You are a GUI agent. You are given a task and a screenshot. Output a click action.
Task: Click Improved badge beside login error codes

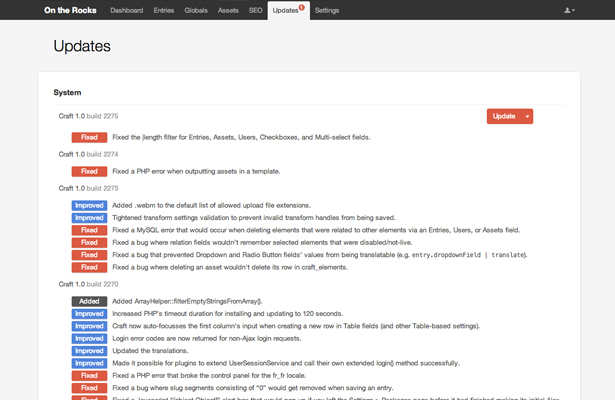[89, 338]
